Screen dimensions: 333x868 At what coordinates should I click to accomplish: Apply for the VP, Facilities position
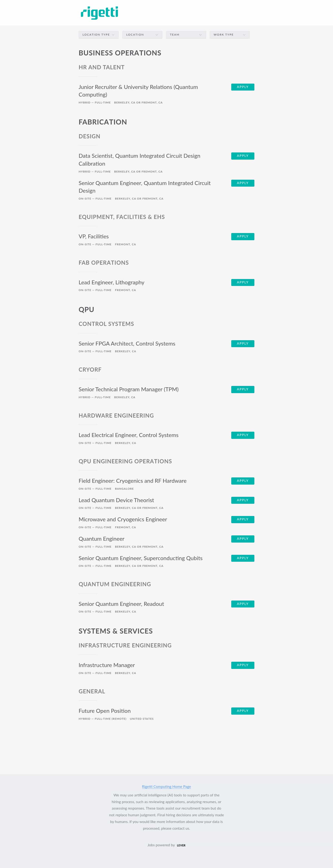click(x=242, y=236)
